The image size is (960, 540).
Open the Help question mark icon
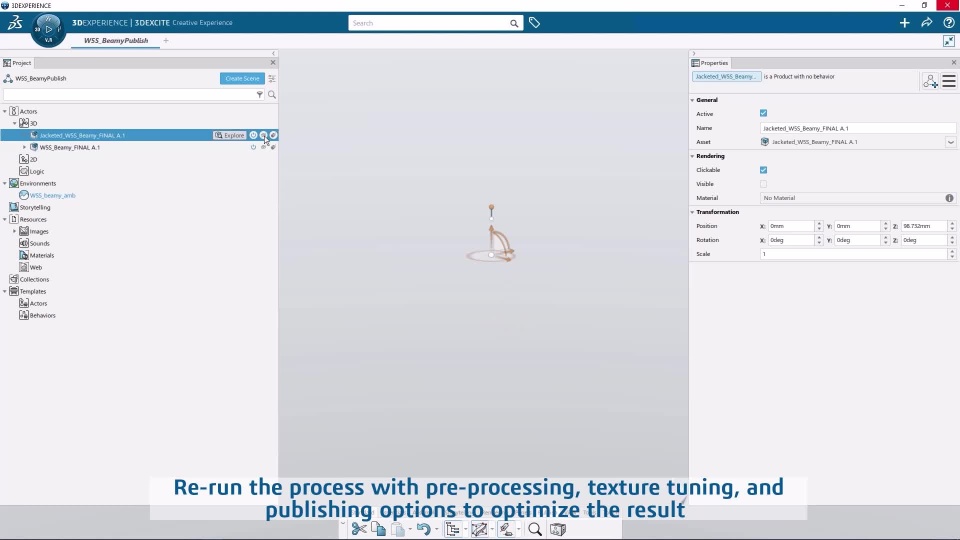[x=948, y=22]
